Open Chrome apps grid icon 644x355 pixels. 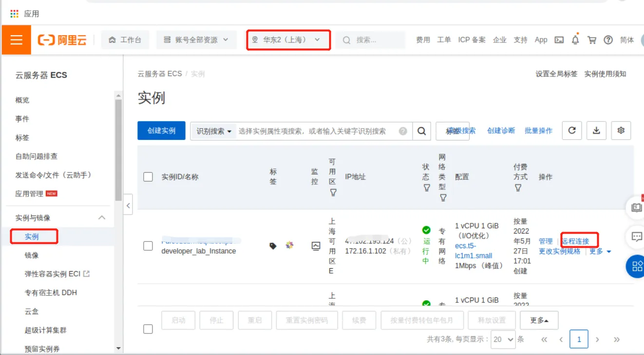pos(14,14)
